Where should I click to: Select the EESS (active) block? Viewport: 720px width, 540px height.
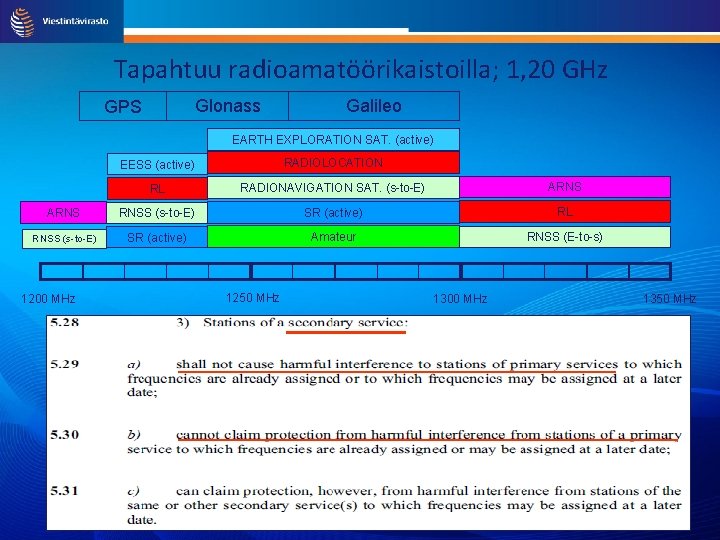point(157,164)
